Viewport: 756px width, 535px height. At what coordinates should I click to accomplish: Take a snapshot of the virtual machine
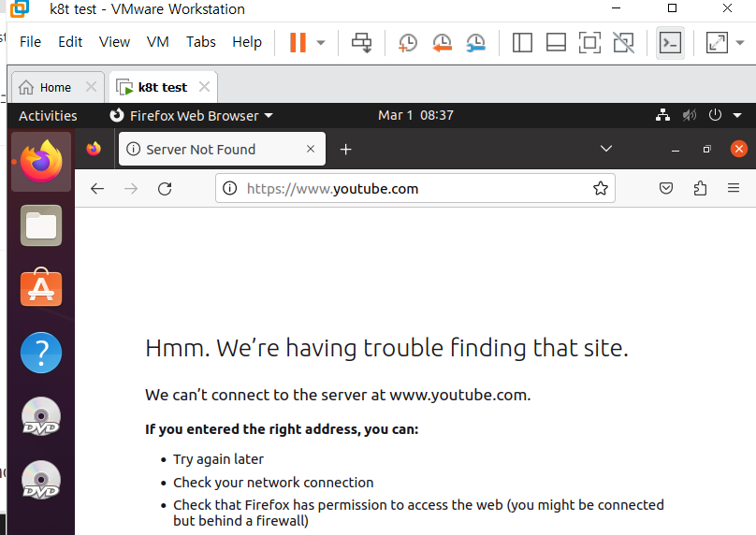[408, 42]
